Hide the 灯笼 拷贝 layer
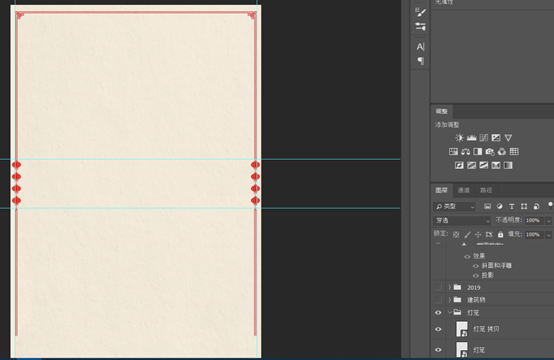This screenshot has height=360, width=554. click(438, 329)
